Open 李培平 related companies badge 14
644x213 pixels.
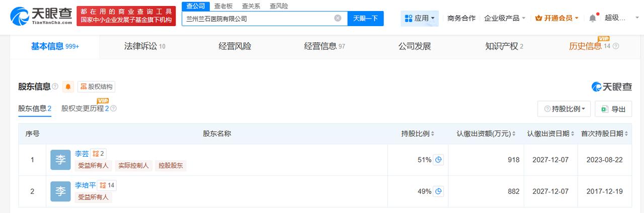[107, 185]
